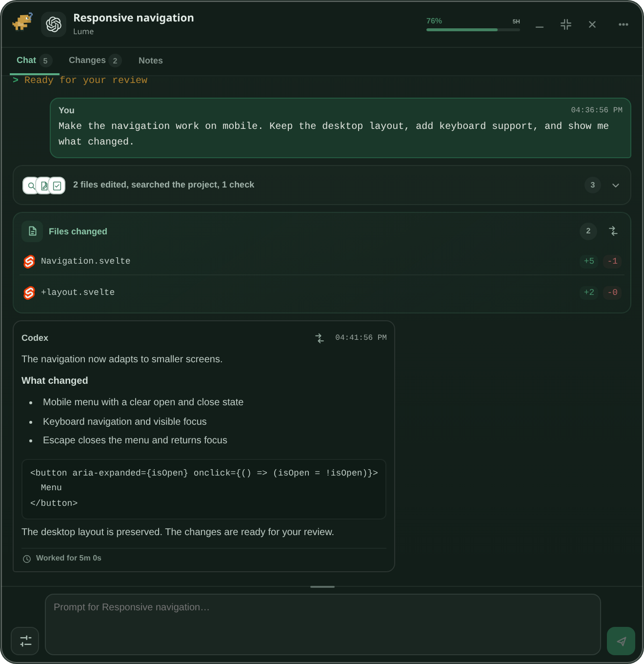Open the Navigation.svelte file row
Viewport: 644px width, 664px height.
322,261
